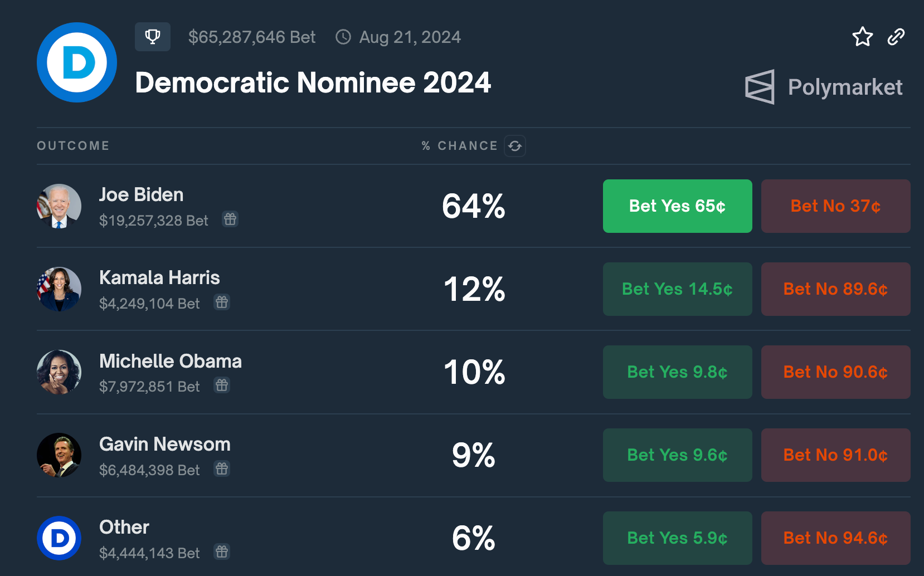Screen dimensions: 924x576
Task: Click the large Democratic market logo
Action: coord(77,62)
